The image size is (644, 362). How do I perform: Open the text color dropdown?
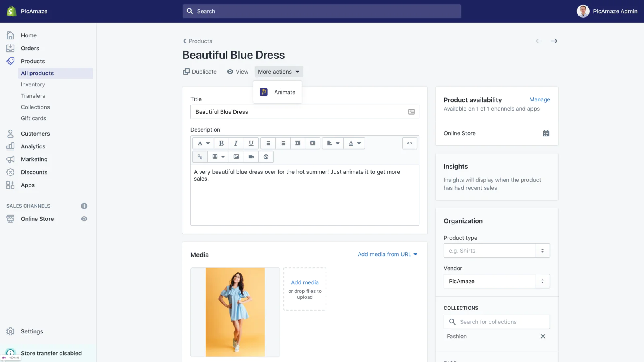[x=354, y=143]
